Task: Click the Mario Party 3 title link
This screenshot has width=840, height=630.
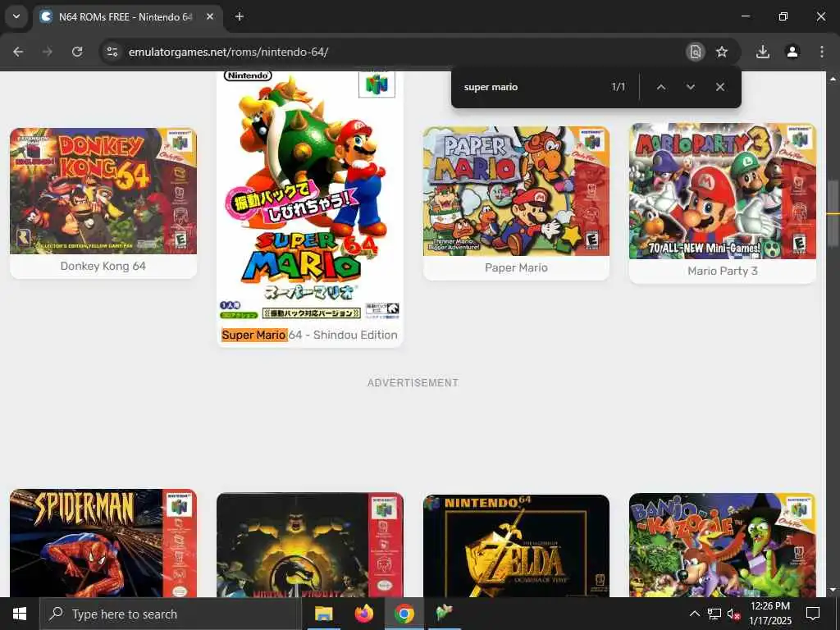Action: (722, 271)
